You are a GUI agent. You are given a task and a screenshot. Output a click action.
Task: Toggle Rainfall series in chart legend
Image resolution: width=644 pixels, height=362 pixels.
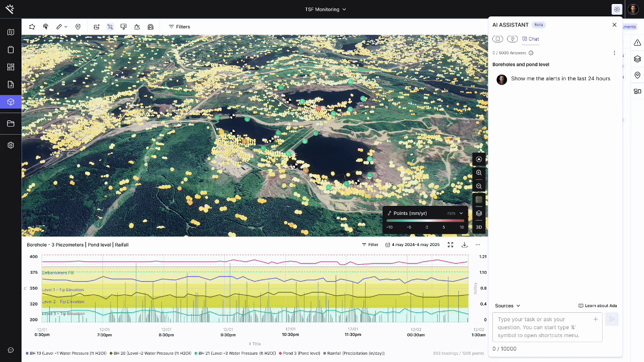354,353
